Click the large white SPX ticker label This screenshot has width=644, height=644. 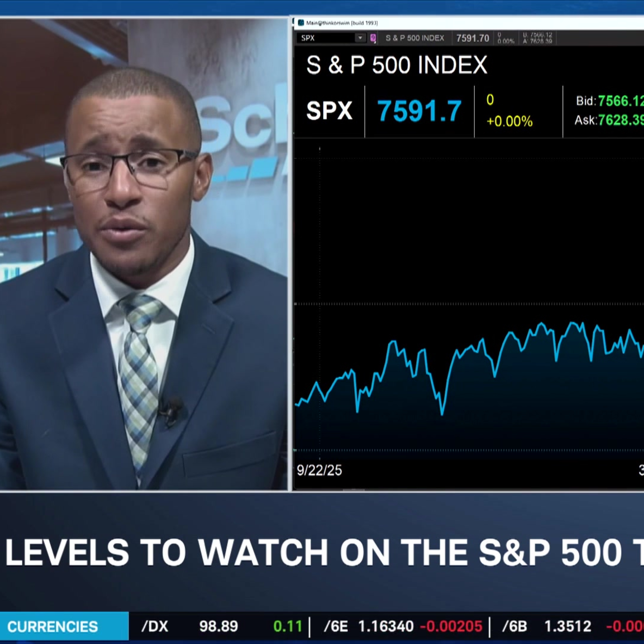329,111
